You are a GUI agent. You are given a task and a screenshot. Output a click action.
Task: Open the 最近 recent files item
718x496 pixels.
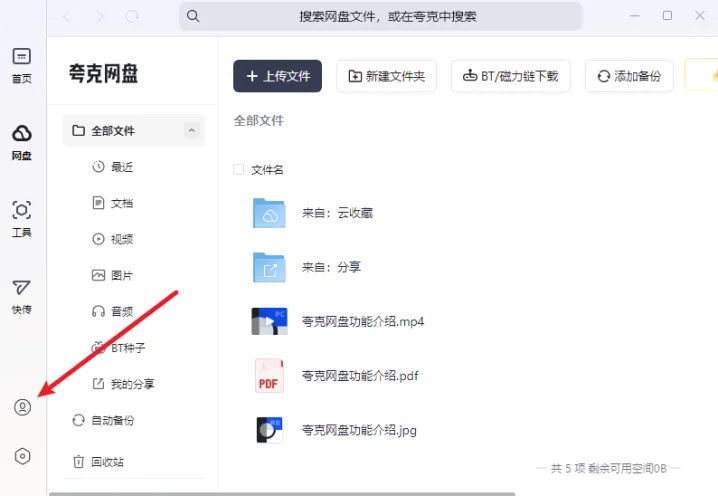[113, 167]
